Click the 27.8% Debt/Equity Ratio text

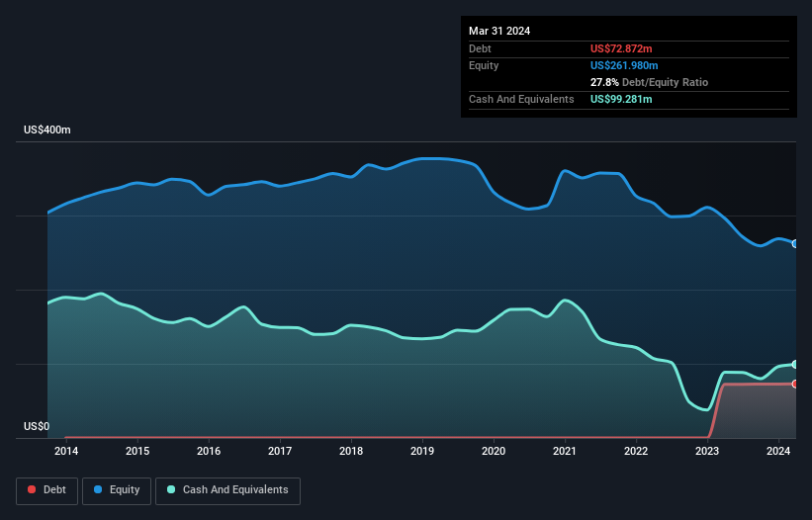pyautogui.click(x=649, y=82)
